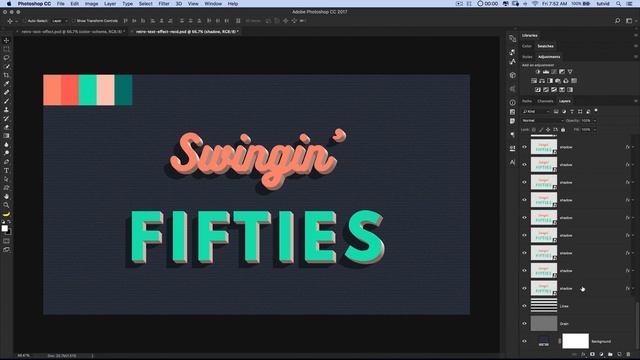Click the Photoshop CC application menu
Image resolution: width=640 pixels, height=360 pixels.
pos(34,4)
